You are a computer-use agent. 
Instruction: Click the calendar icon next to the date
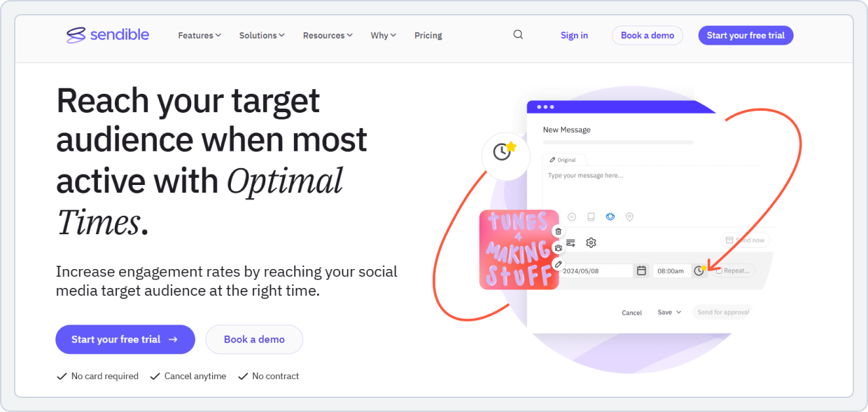point(643,270)
